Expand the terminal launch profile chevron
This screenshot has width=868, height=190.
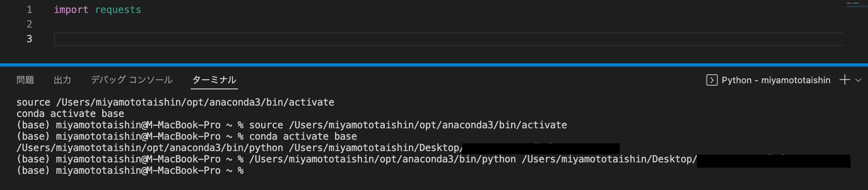pyautogui.click(x=858, y=80)
